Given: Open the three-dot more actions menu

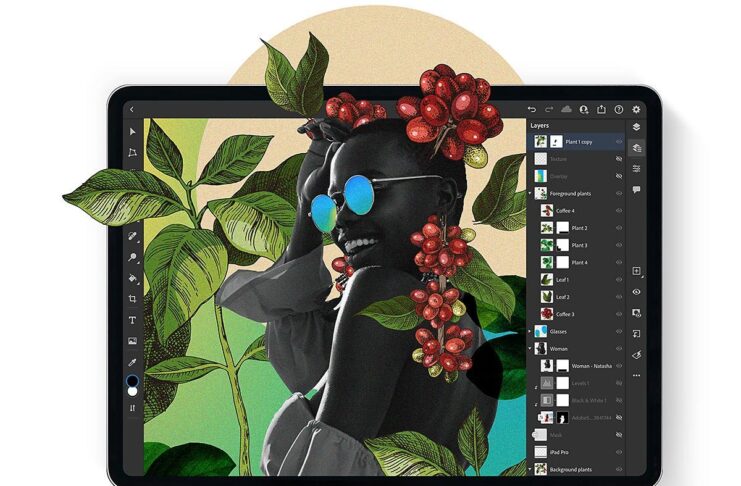Looking at the screenshot, I should [x=637, y=375].
